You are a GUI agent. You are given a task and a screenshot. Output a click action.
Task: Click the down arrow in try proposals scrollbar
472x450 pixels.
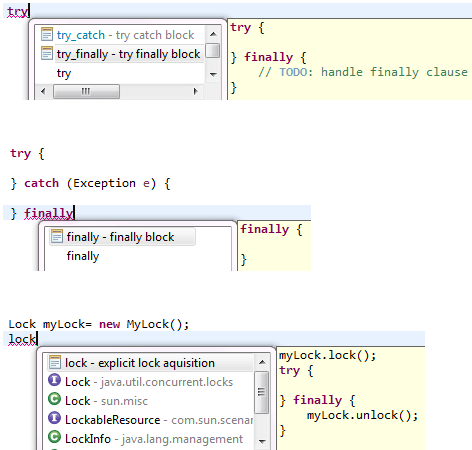coord(213,74)
